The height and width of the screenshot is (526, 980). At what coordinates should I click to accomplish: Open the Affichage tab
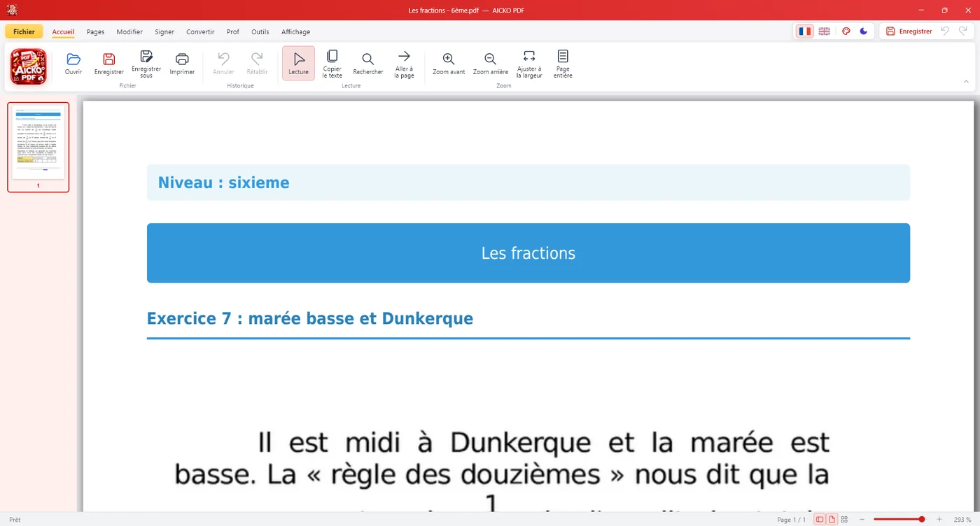(x=295, y=31)
